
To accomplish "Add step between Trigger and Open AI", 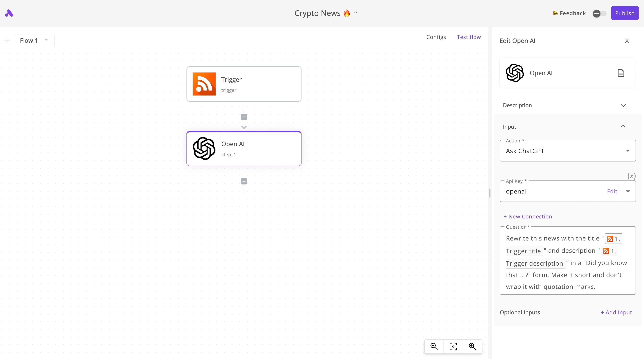I will coord(244,117).
